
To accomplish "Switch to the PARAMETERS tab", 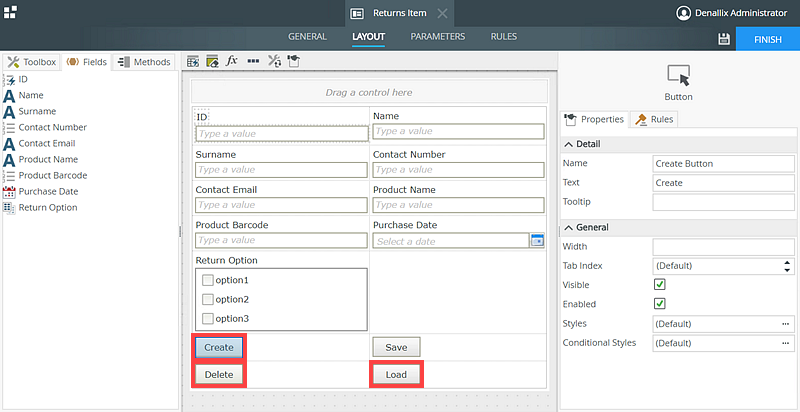I will tap(437, 37).
